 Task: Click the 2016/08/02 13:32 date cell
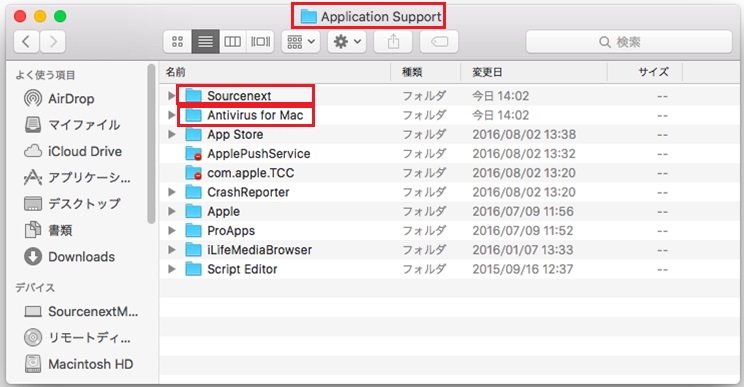(x=524, y=154)
